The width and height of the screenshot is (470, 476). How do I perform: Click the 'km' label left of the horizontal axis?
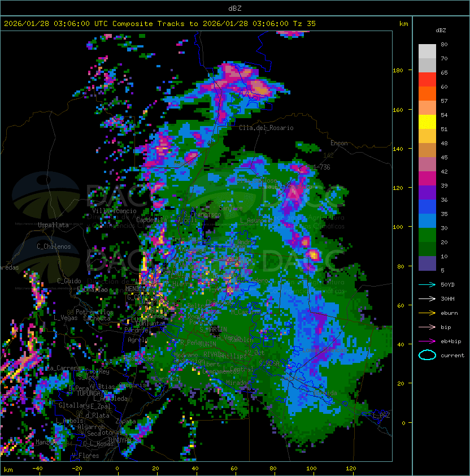pyautogui.click(x=8, y=470)
